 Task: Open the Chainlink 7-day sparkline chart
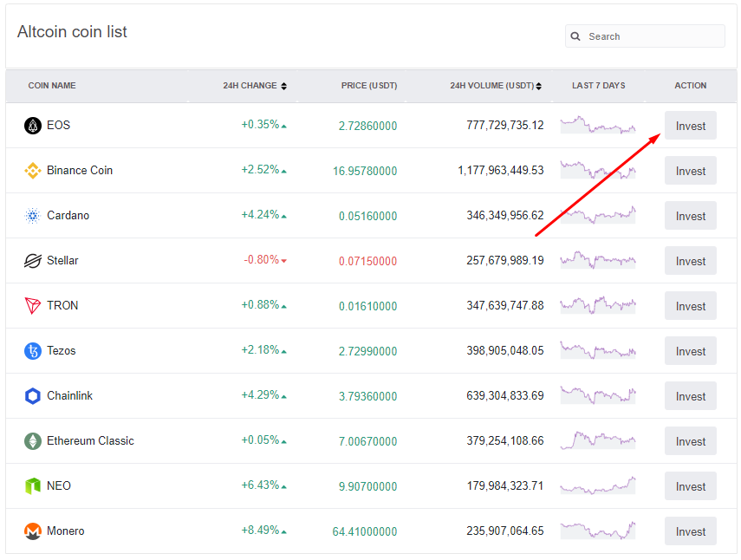pos(598,395)
